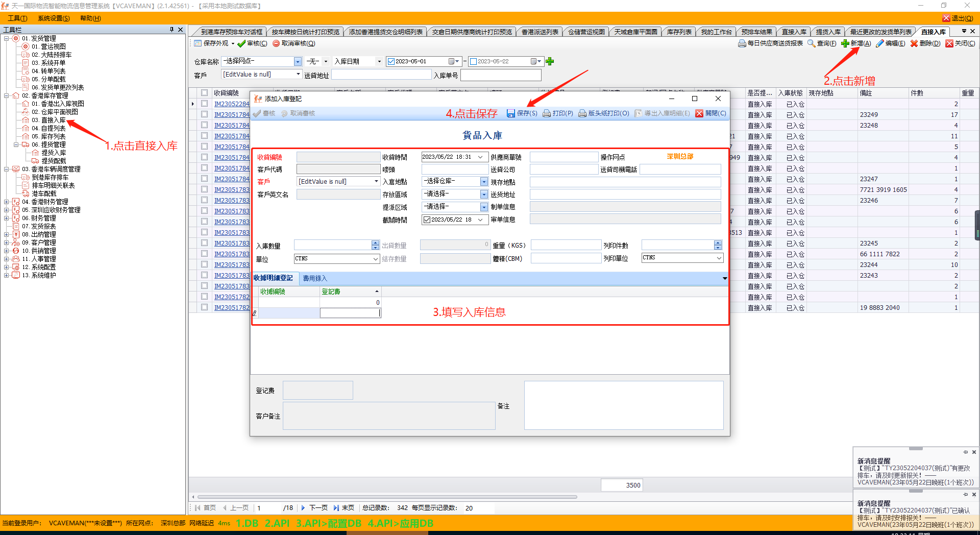
Task: Click the 保存(S) save icon in dialog
Action: (x=510, y=113)
